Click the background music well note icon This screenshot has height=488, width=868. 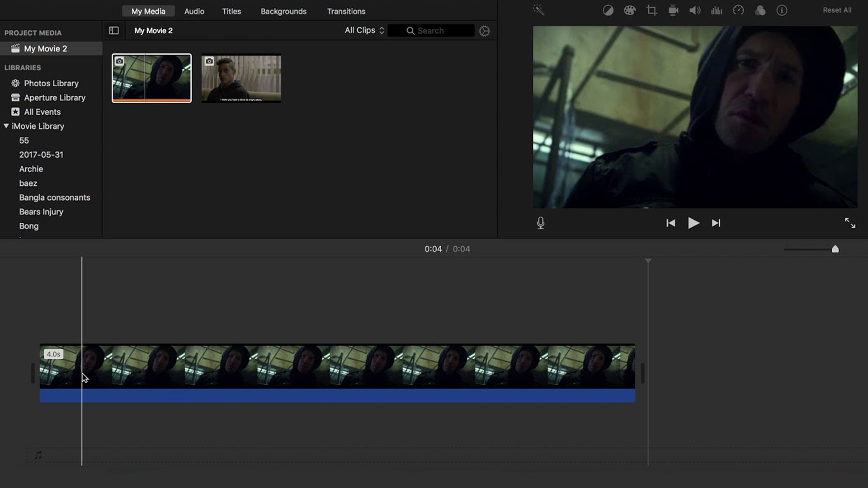[38, 455]
